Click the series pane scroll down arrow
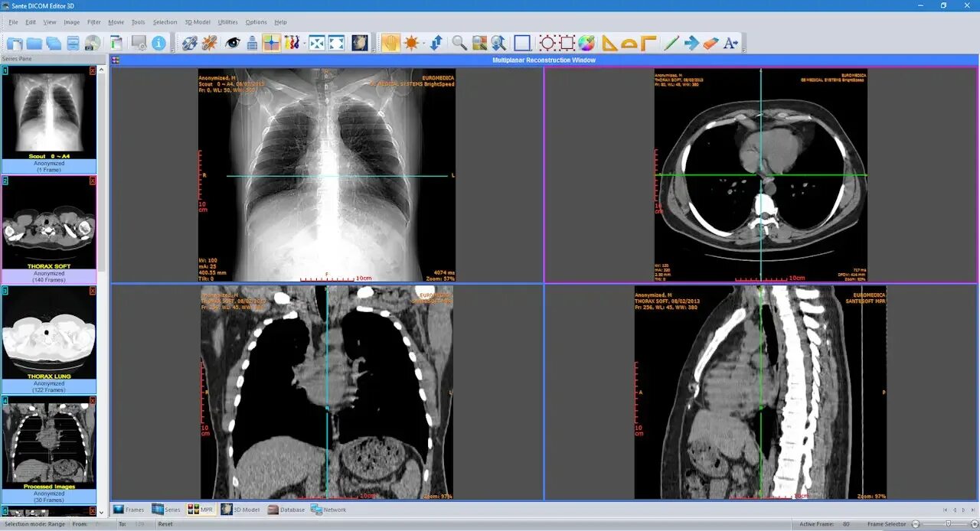Viewport: 980px width, 531px height. click(102, 512)
